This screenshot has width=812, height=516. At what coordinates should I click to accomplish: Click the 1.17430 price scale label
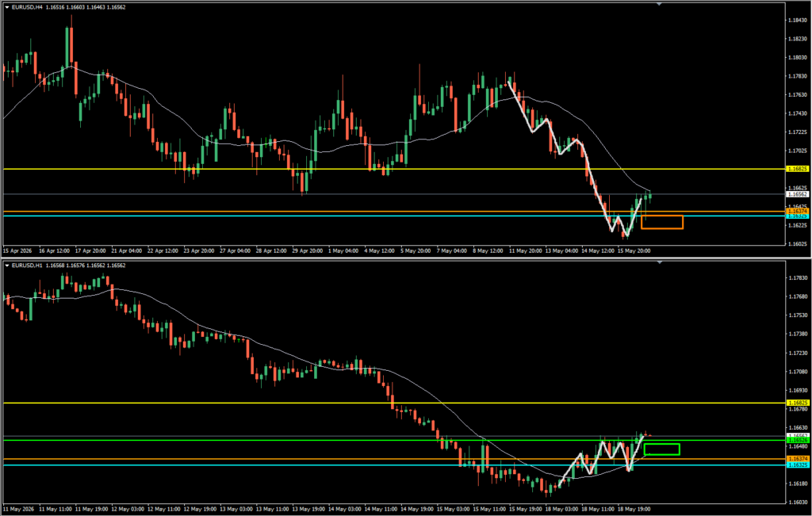[x=797, y=113]
